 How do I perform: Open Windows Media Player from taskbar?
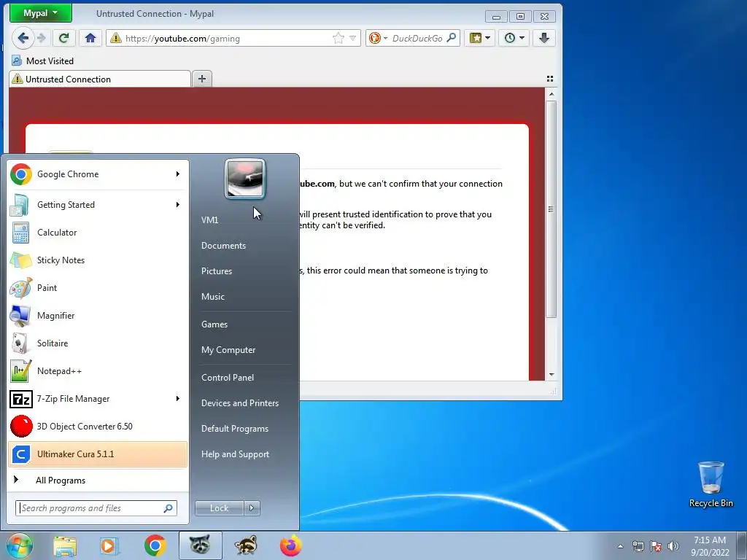[x=109, y=545]
